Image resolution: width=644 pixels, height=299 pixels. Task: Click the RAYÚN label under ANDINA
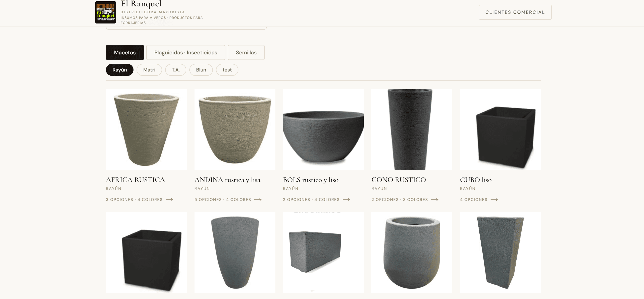click(202, 189)
